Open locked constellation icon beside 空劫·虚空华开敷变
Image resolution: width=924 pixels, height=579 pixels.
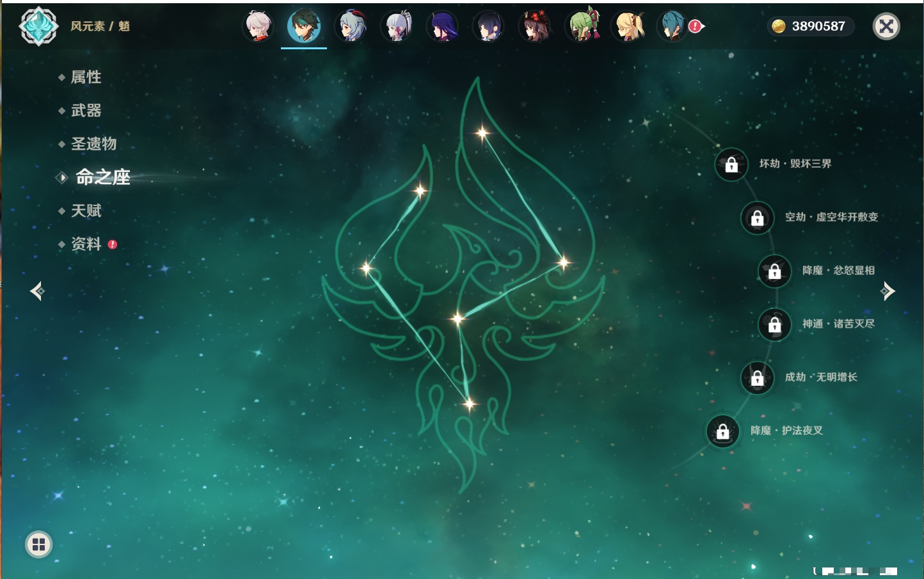point(758,218)
